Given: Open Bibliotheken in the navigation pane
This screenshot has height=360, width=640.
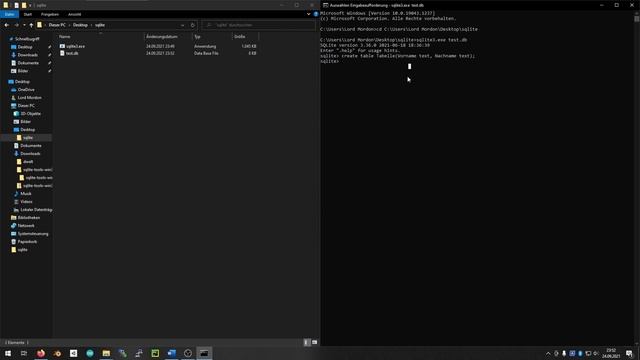Looking at the screenshot, I should 29,218.
